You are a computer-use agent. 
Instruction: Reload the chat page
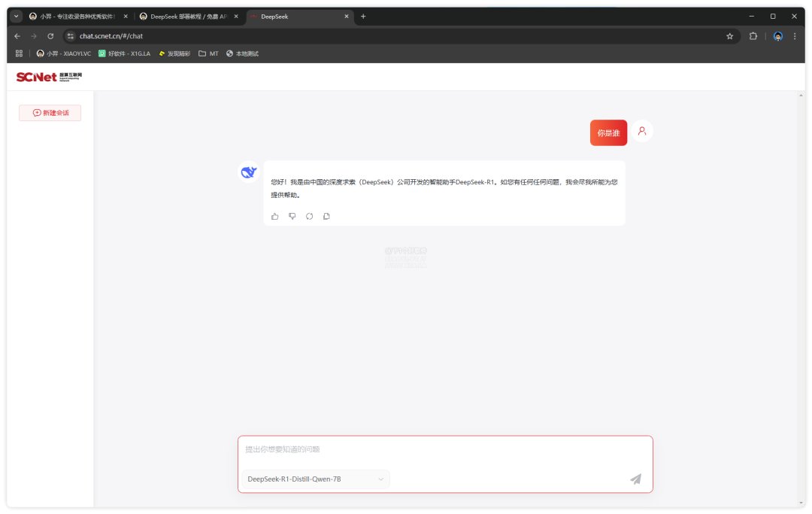pyautogui.click(x=50, y=36)
